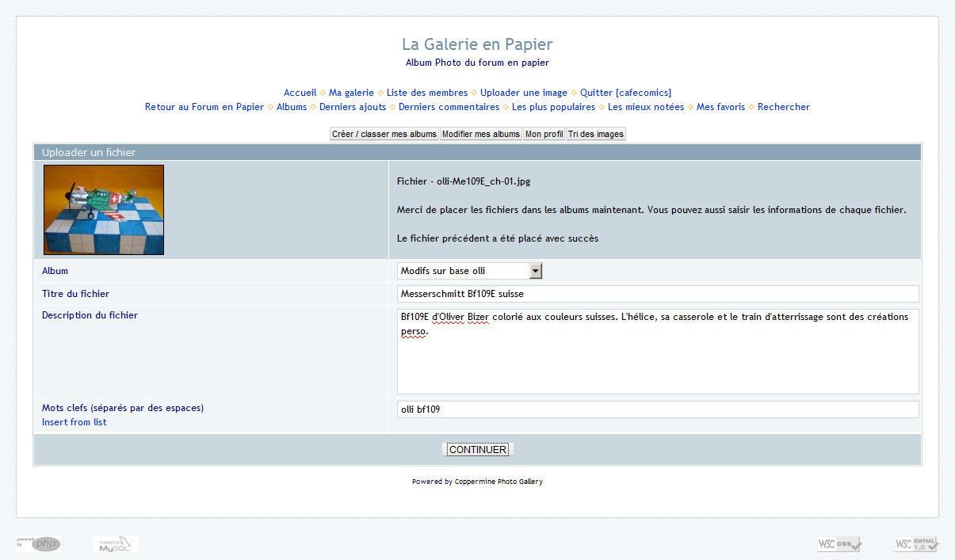
Task: Go to Mon profil
Action: pyautogui.click(x=544, y=135)
